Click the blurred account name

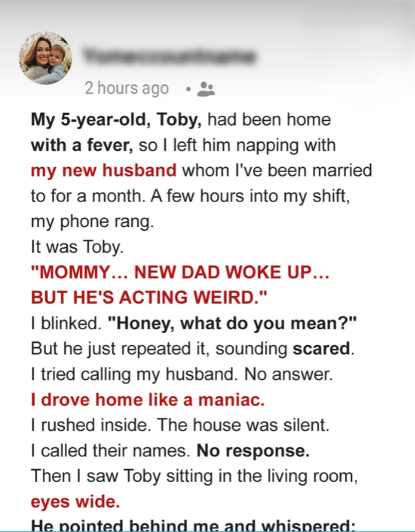[x=169, y=56]
